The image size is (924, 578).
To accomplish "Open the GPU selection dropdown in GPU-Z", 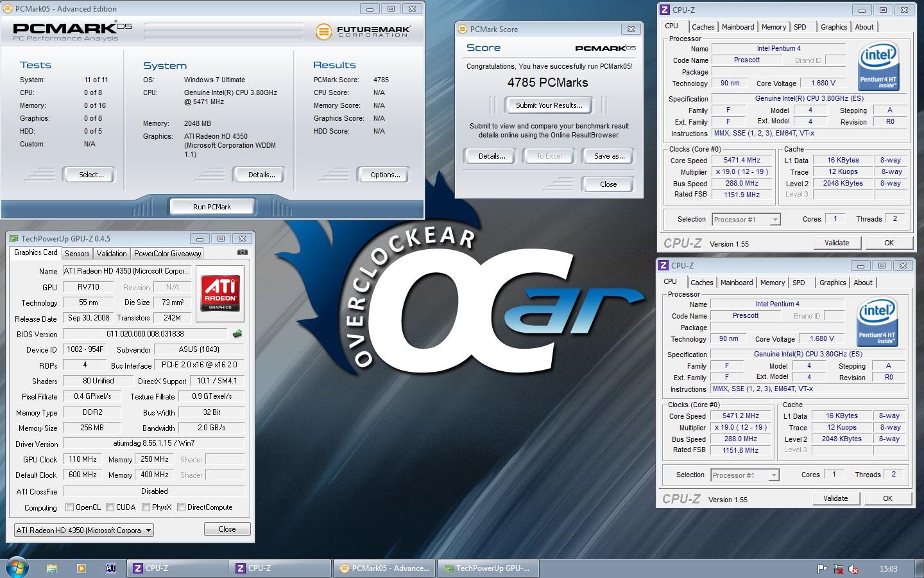I will [x=84, y=530].
